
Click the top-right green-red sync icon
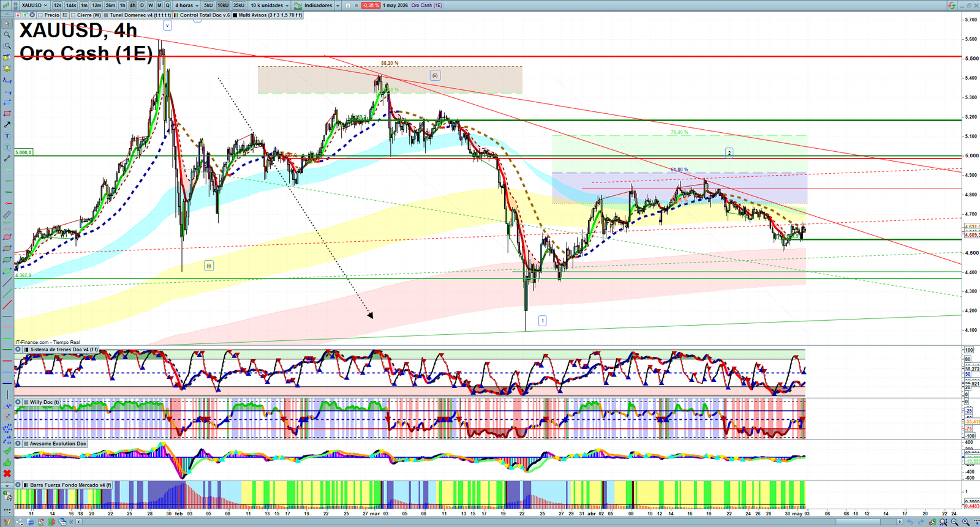pos(952,6)
